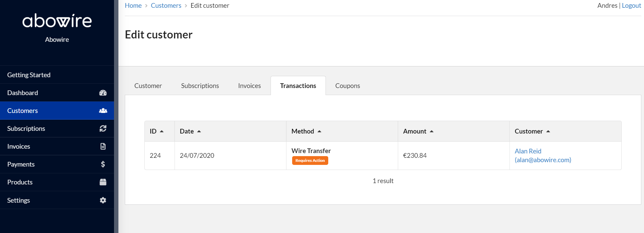Click the Settings gear icon in sidebar

[103, 200]
